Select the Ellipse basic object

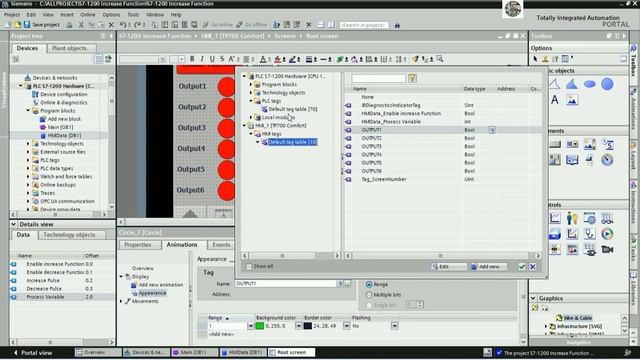coord(589,84)
